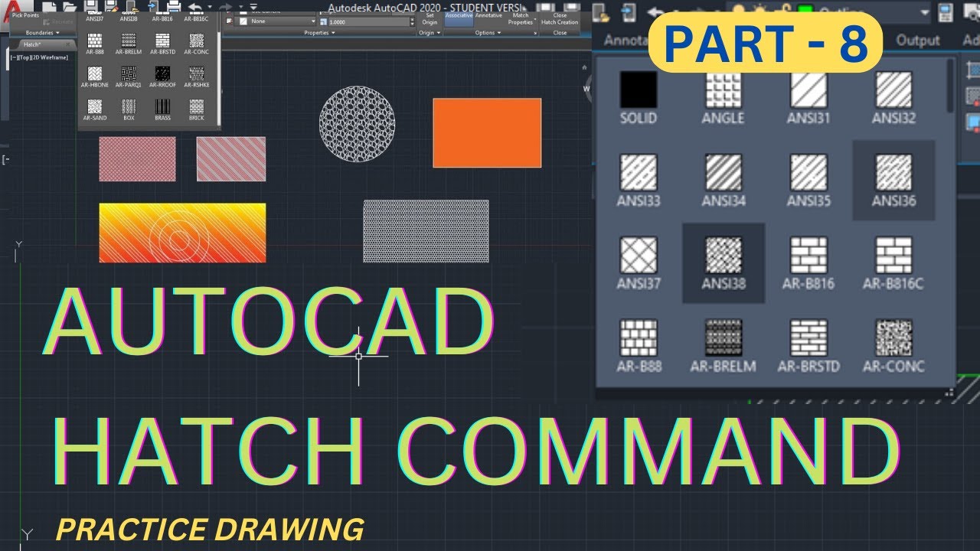Click the ANSI35 hatch pattern
980x551 pixels.
coord(808,181)
